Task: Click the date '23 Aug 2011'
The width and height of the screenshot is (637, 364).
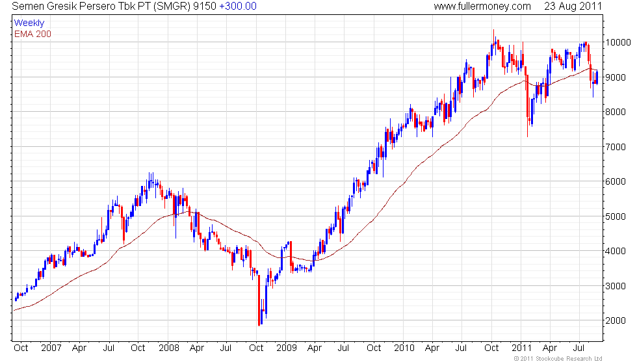Action: pos(573,6)
